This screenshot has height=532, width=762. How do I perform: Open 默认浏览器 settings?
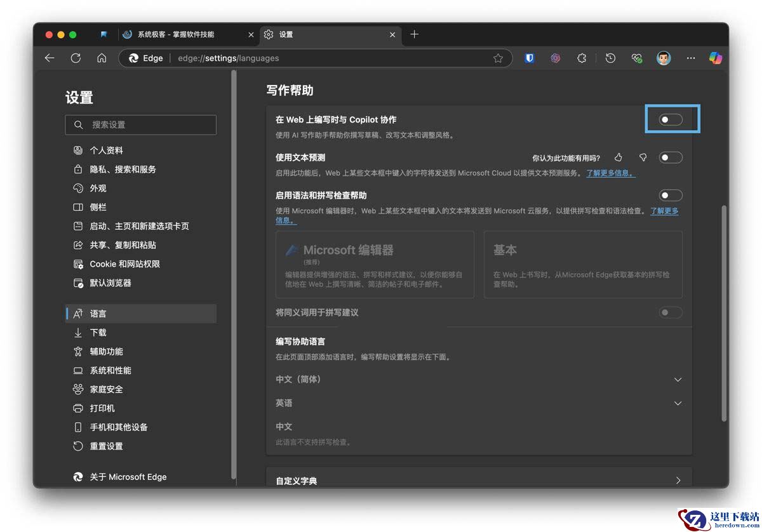pyautogui.click(x=141, y=283)
